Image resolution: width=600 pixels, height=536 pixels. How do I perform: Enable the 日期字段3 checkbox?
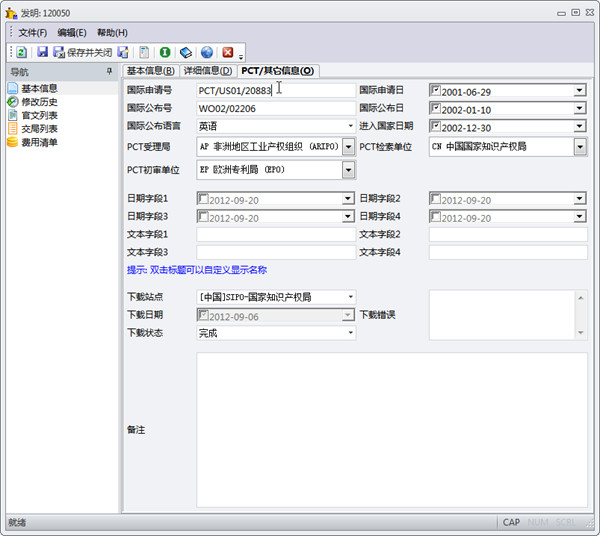pos(203,216)
